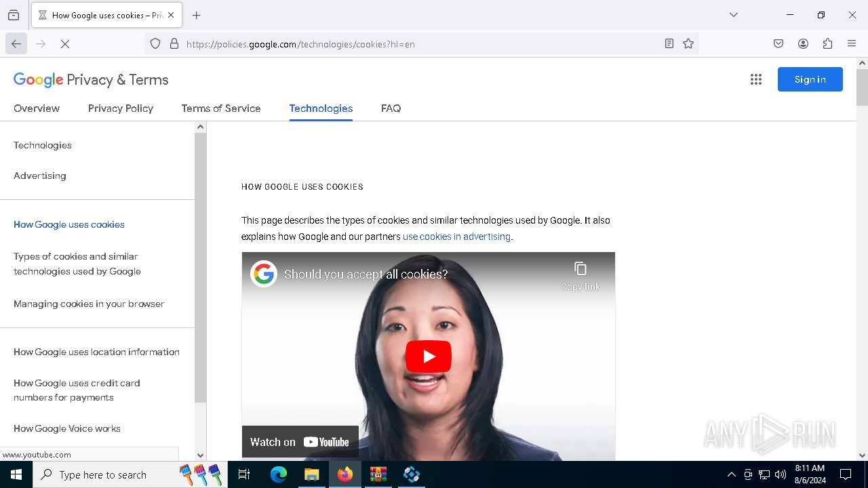Show hidden tray icons chevron
Image resolution: width=868 pixels, height=488 pixels.
pyautogui.click(x=731, y=474)
